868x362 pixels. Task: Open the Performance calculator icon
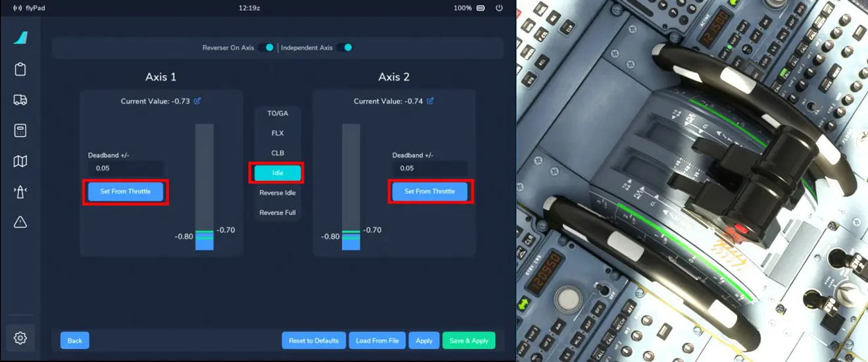[20, 130]
